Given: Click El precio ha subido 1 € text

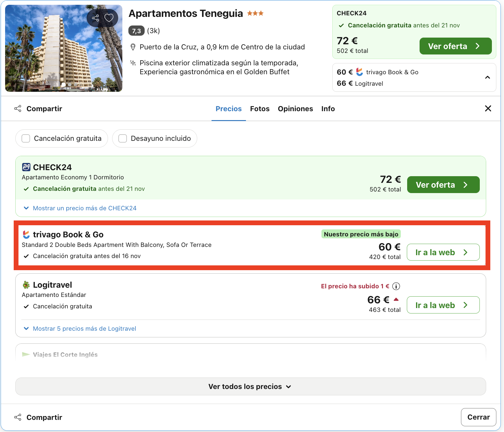Looking at the screenshot, I should (x=355, y=286).
